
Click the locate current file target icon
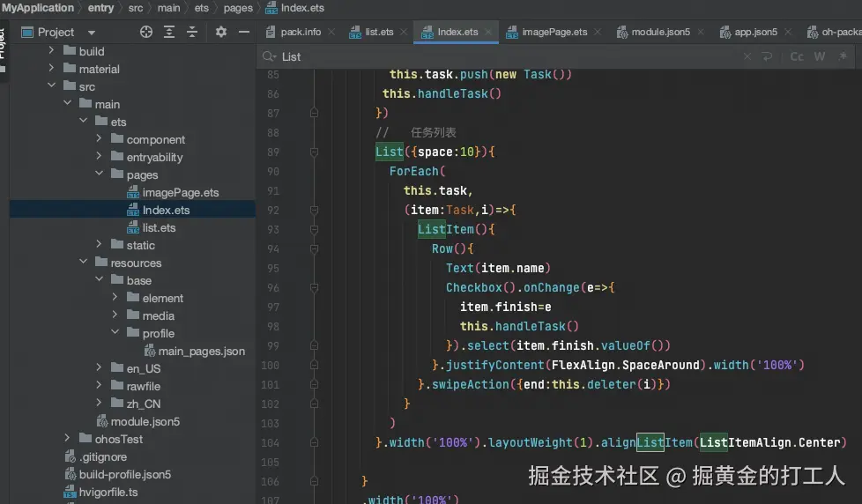145,32
